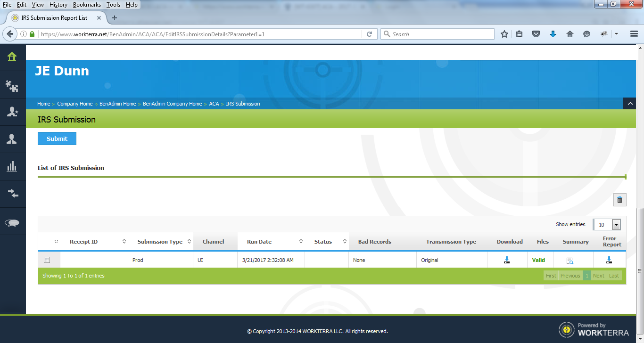Open the Bookmarks menu
This screenshot has width=644, height=343.
pos(87,4)
